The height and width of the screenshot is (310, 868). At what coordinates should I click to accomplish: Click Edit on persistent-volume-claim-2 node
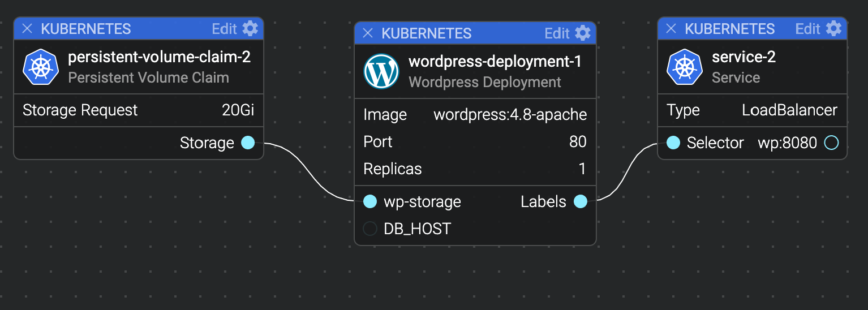click(224, 29)
